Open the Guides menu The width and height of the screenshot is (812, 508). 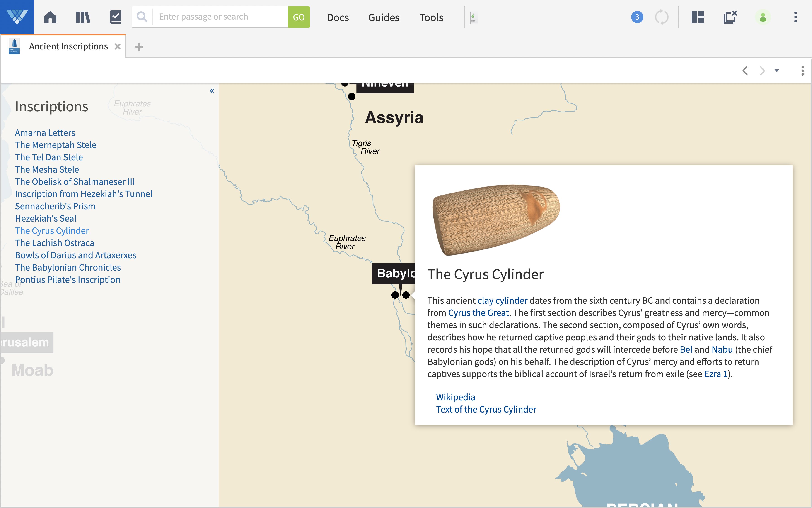tap(384, 17)
